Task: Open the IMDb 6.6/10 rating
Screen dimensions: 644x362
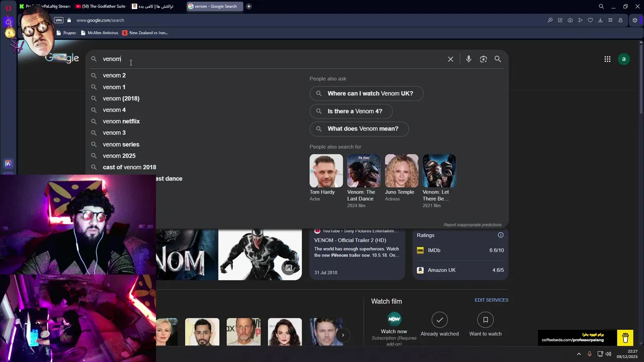Action: (460, 250)
